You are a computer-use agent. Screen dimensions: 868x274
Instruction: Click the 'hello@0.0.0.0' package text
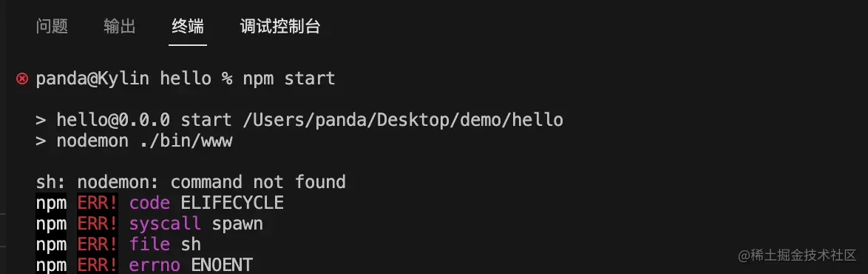113,120
